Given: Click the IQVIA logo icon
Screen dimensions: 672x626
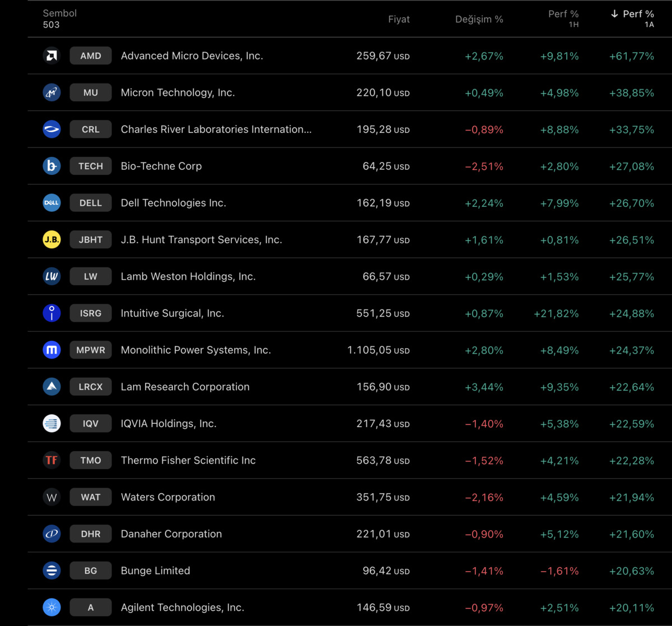Looking at the screenshot, I should click(52, 423).
